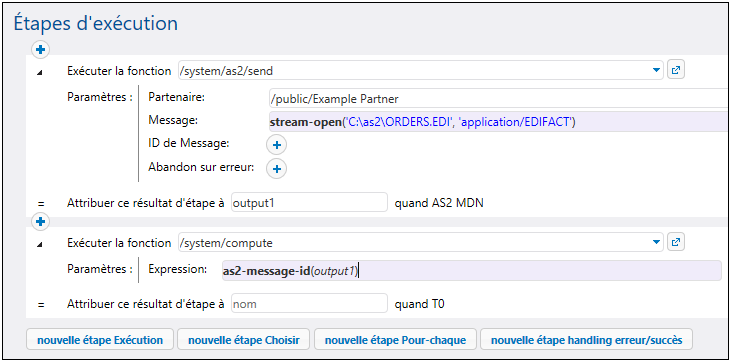Open /system/compute function via external link icon
This screenshot has width=731, height=362.
pyautogui.click(x=676, y=242)
